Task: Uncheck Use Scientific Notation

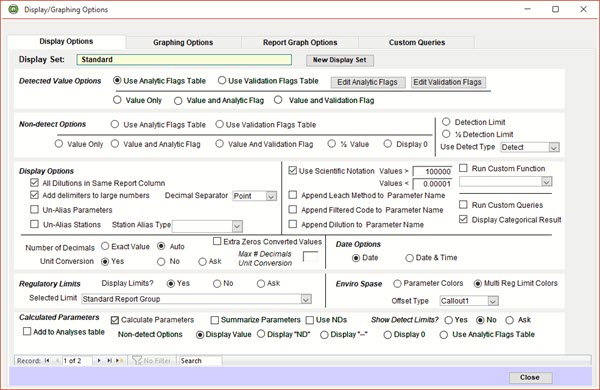Action: click(293, 171)
